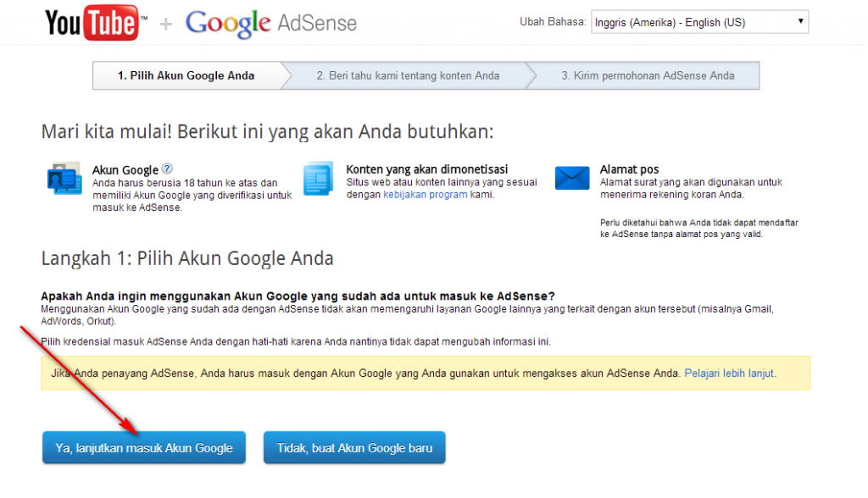Click the Pilih kredensial masuk AdSense sentence
Viewport: 868px width, 498px height.
point(296,342)
